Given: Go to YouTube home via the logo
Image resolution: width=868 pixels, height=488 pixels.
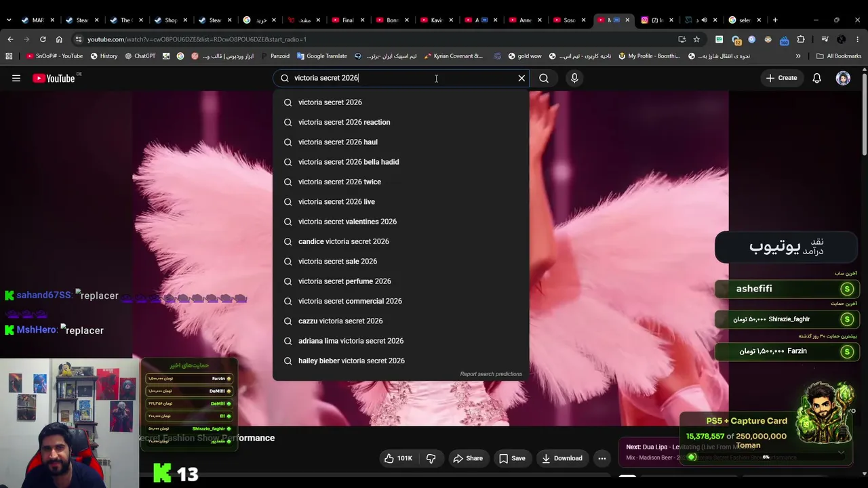Looking at the screenshot, I should pos(54,78).
